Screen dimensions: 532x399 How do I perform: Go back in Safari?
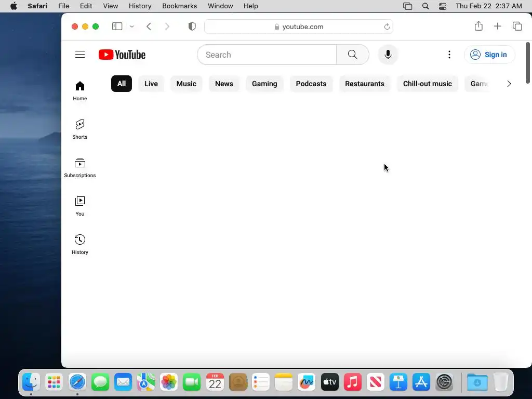(x=149, y=26)
